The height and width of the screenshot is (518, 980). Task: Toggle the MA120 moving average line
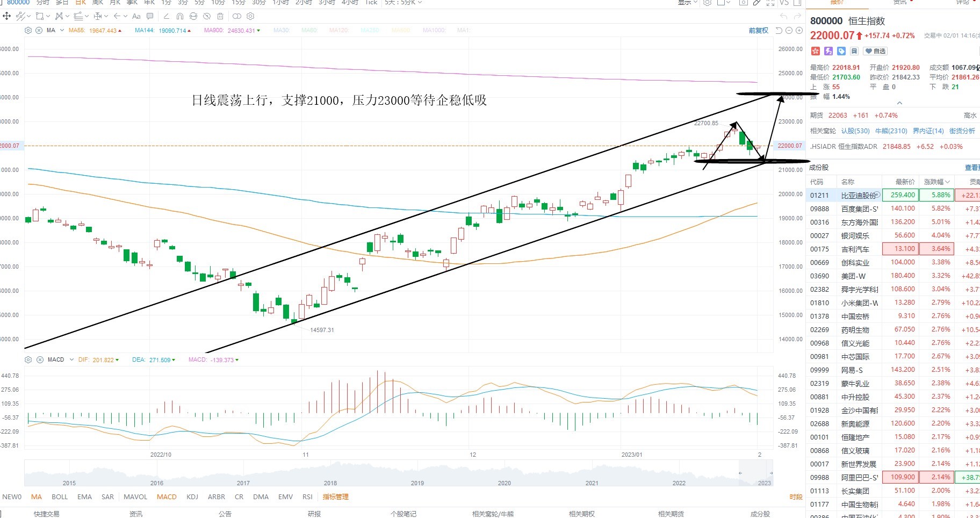338,31
